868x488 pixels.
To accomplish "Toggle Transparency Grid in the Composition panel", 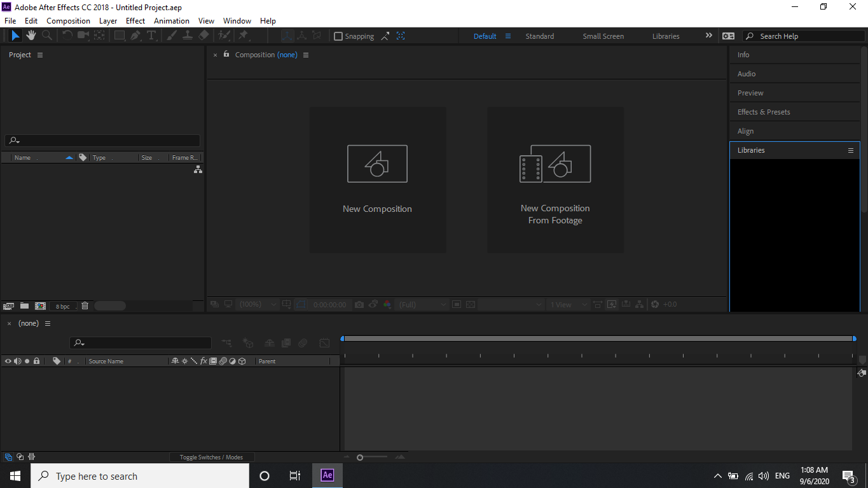I will [469, 304].
